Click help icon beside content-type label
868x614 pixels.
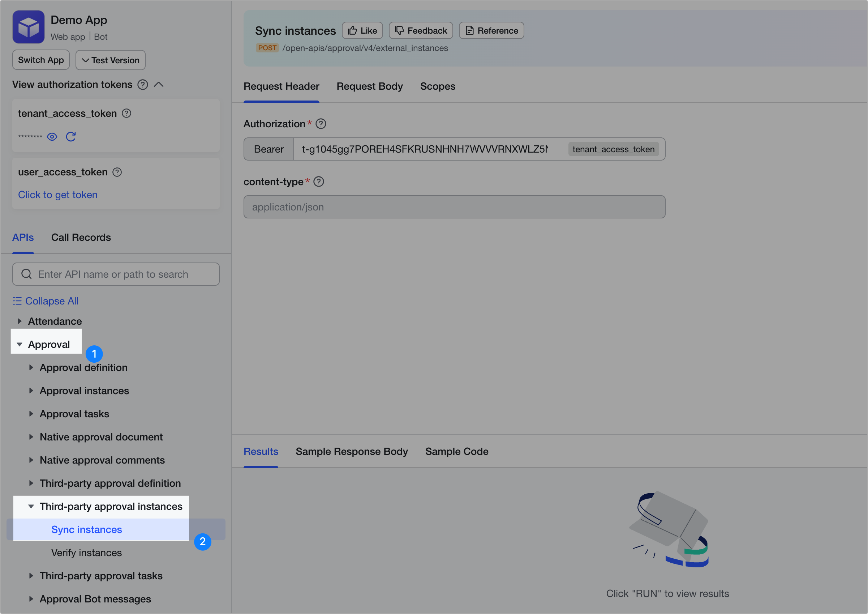[319, 182]
